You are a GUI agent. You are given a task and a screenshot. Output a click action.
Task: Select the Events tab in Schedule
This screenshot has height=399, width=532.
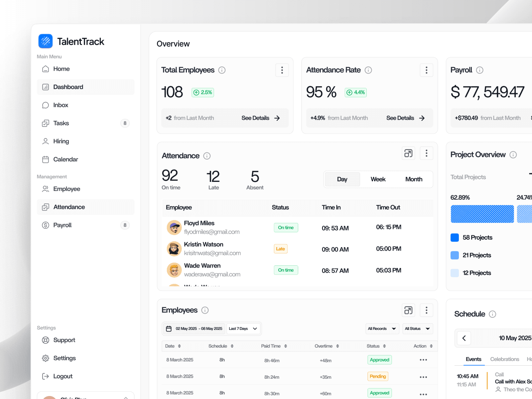coord(473,359)
